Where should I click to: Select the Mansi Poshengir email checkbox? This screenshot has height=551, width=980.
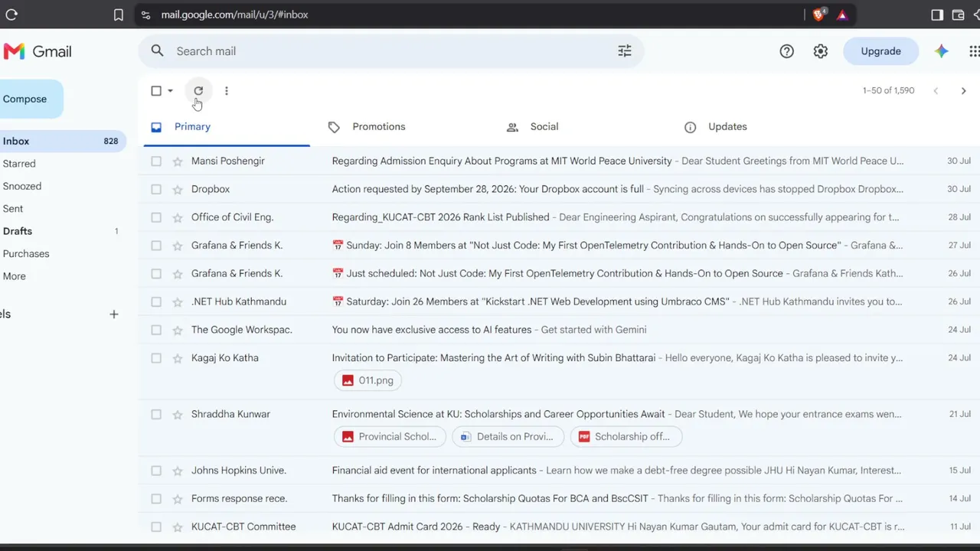(x=156, y=161)
